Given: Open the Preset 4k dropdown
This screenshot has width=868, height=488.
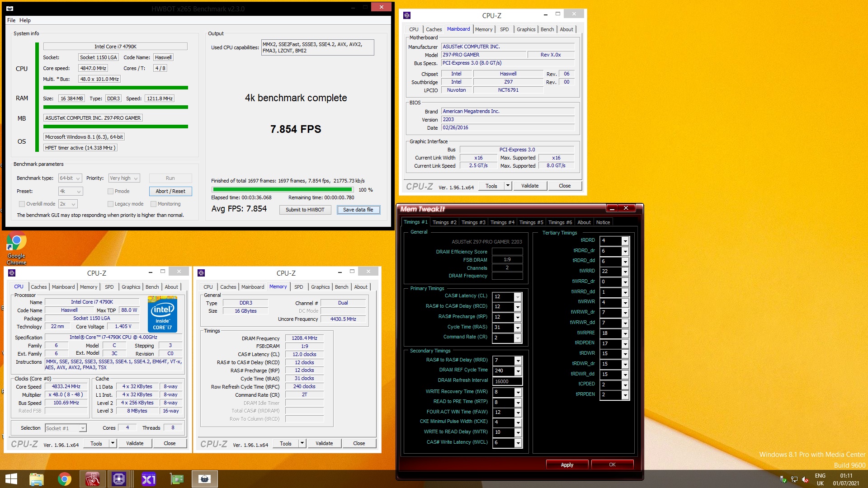Looking at the screenshot, I should pos(70,191).
